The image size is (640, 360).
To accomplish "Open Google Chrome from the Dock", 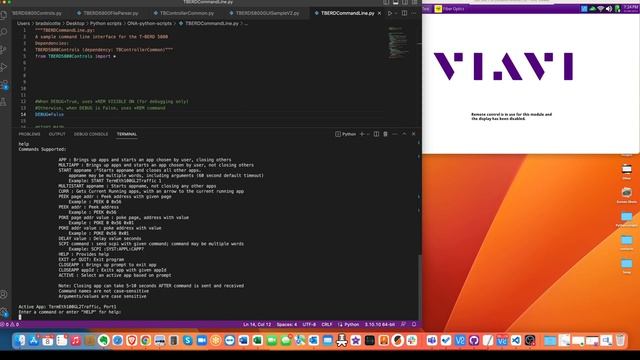I will pos(145,340).
